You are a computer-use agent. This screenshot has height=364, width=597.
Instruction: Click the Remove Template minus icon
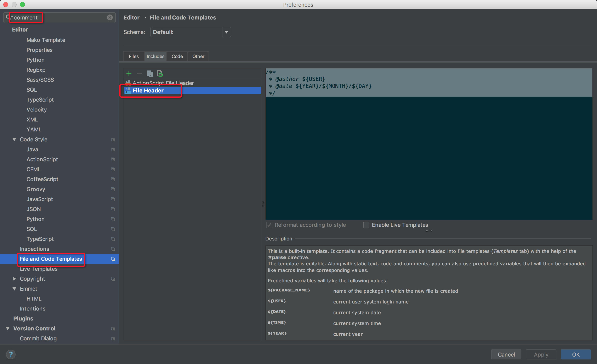pos(139,73)
